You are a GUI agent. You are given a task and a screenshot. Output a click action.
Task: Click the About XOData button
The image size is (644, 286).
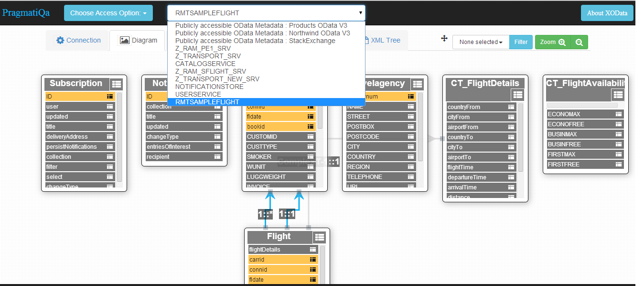(607, 13)
